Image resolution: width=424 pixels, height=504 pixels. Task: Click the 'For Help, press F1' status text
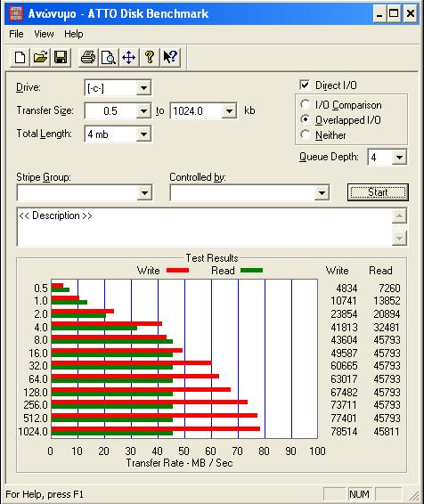pyautogui.click(x=45, y=494)
